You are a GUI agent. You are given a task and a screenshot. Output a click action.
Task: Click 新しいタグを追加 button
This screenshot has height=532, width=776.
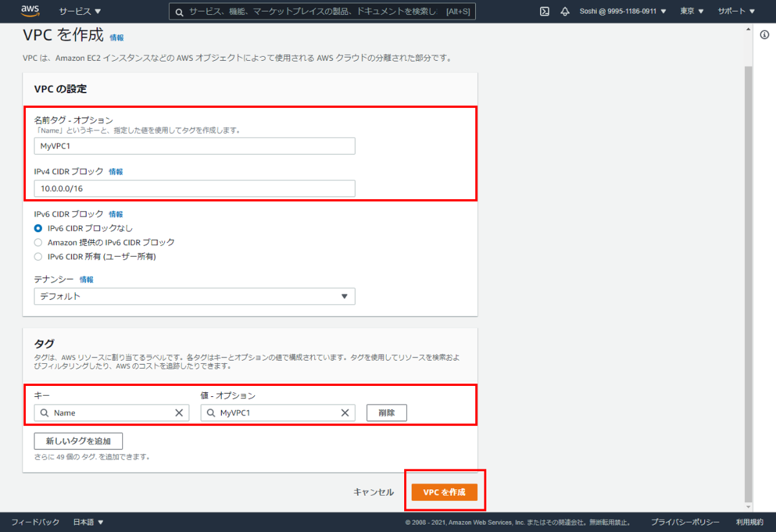(78, 442)
